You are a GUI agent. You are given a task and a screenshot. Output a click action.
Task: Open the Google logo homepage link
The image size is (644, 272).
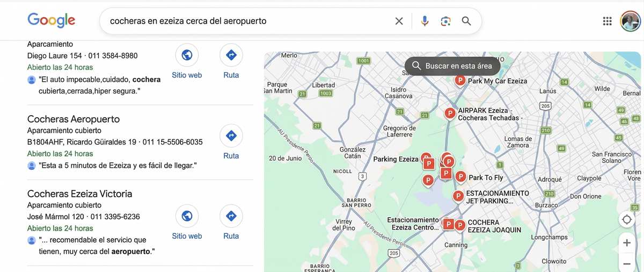52,20
